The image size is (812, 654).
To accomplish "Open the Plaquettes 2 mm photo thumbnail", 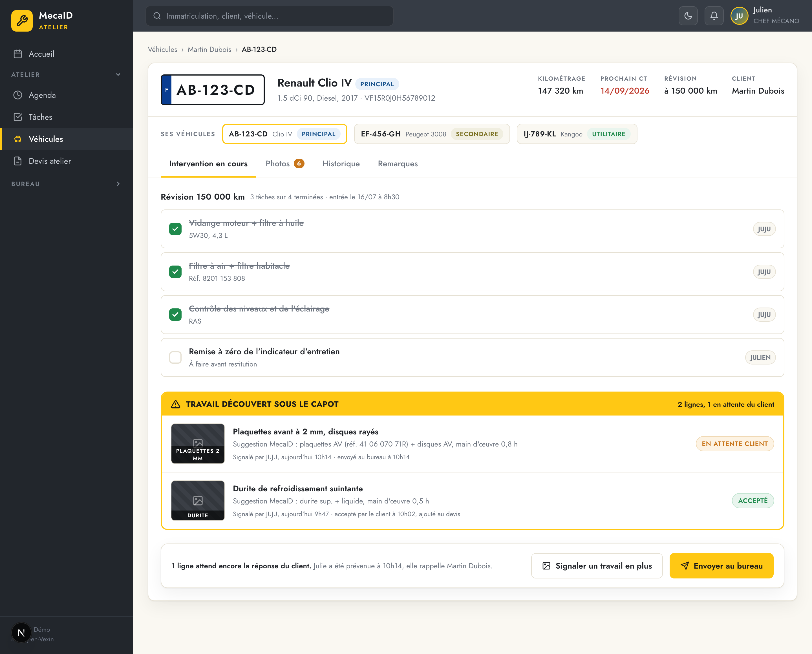I will point(198,443).
